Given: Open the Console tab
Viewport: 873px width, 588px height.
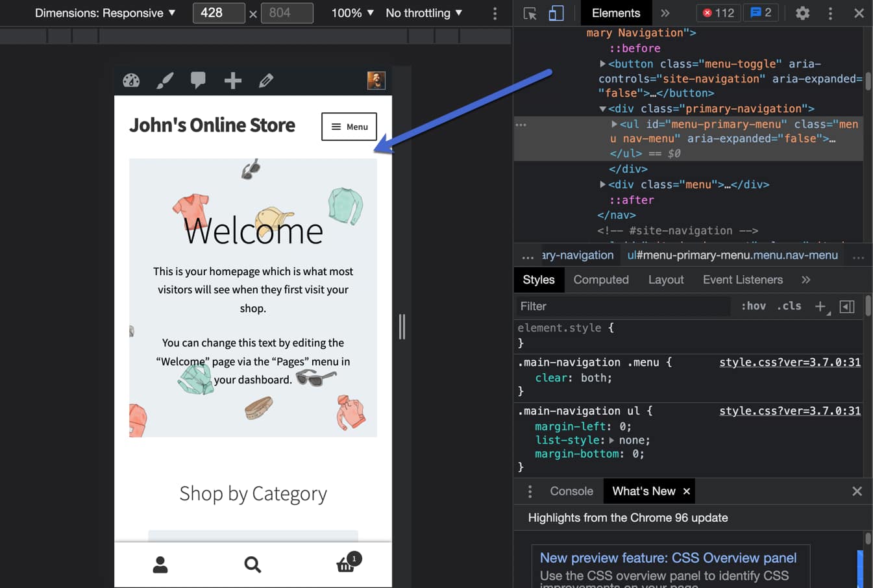Looking at the screenshot, I should coord(571,491).
